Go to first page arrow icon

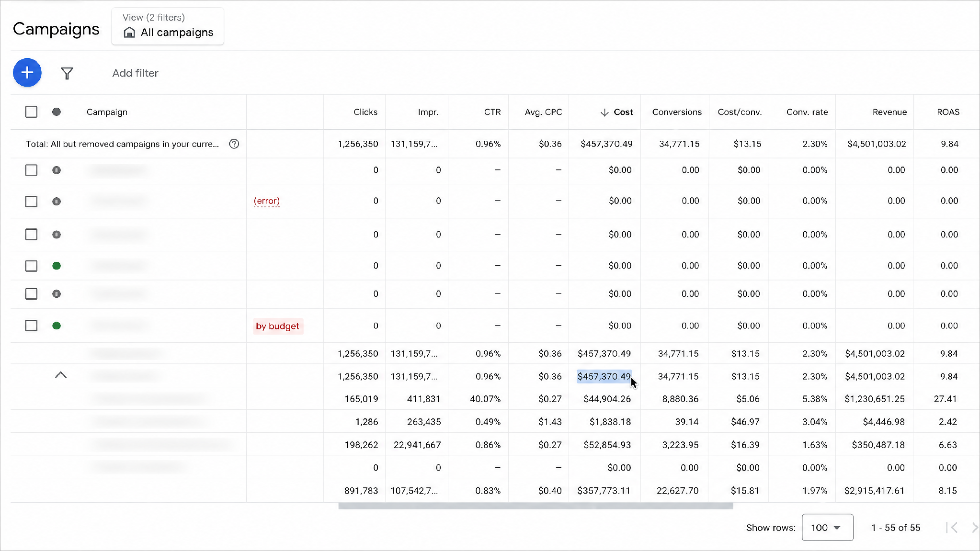tap(952, 528)
